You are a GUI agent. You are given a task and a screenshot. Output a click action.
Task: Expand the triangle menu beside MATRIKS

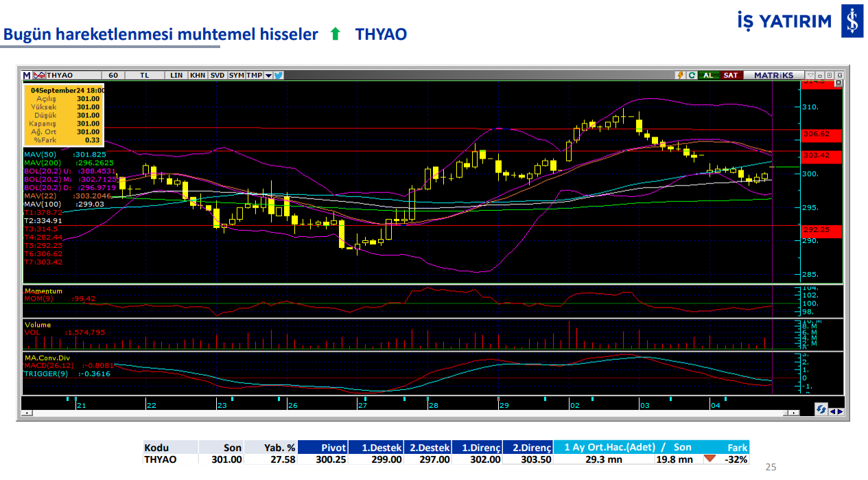coord(810,75)
